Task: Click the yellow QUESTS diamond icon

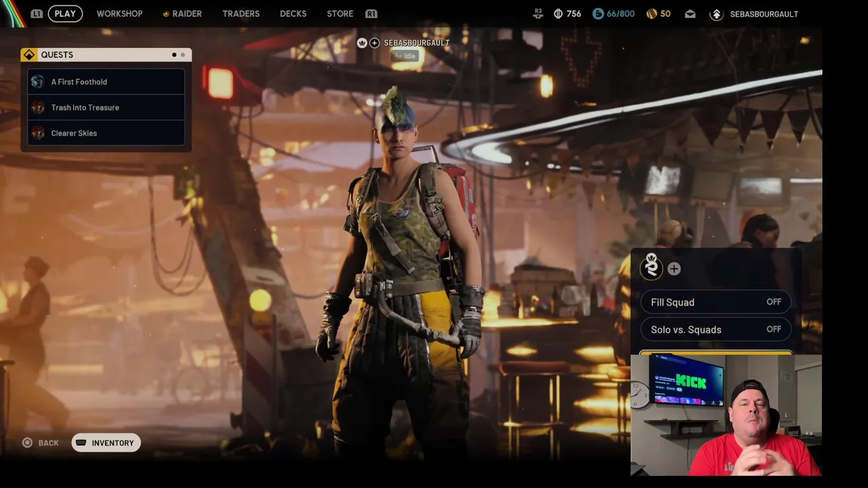Action: [x=29, y=55]
